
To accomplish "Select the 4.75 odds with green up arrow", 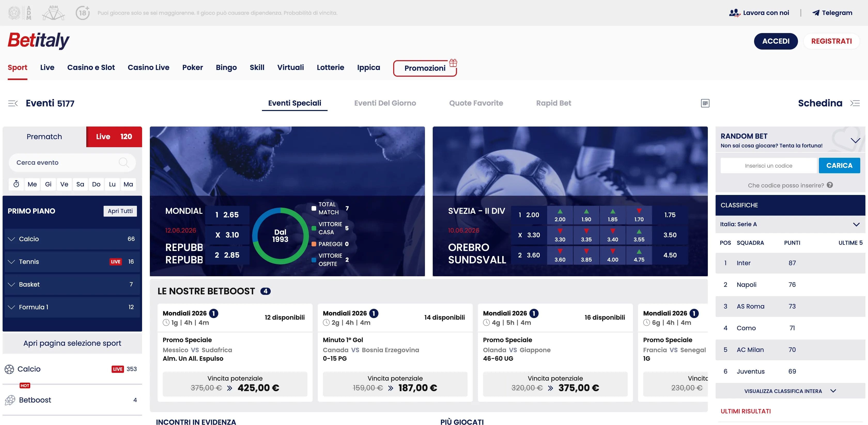I will pyautogui.click(x=639, y=255).
